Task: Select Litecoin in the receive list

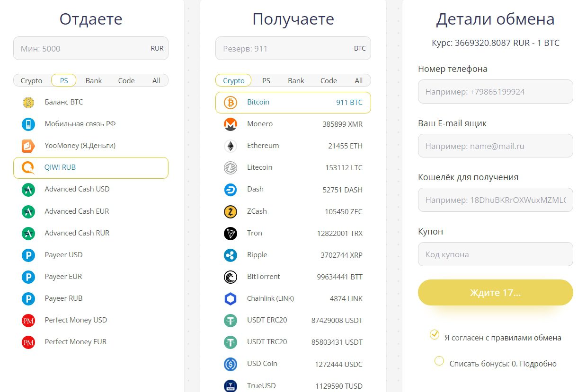Action: 259,167
